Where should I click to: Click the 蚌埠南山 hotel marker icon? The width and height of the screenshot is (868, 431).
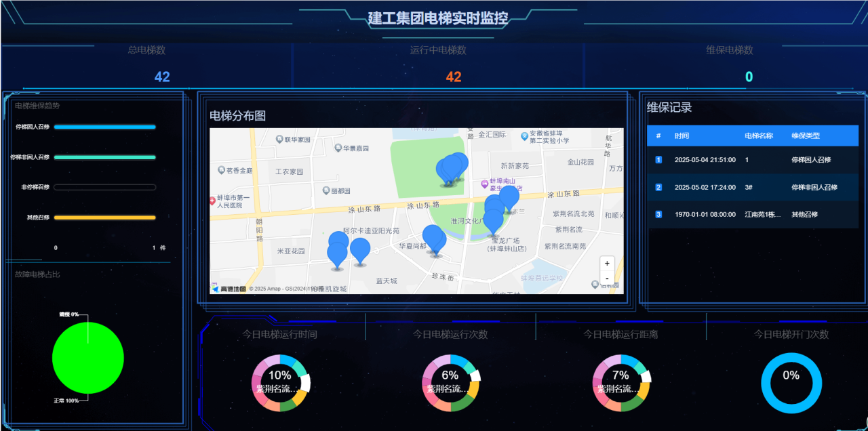pyautogui.click(x=484, y=183)
